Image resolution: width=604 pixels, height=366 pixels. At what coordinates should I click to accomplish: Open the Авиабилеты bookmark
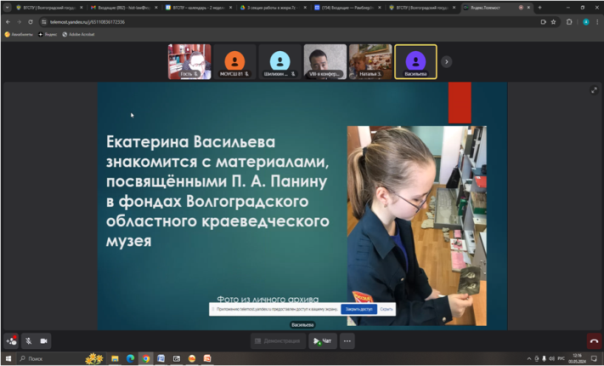click(19, 34)
